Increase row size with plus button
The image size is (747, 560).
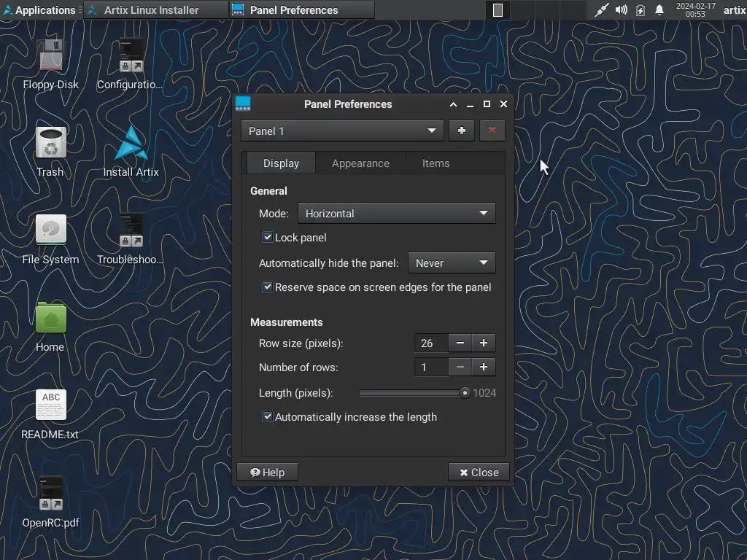click(484, 343)
